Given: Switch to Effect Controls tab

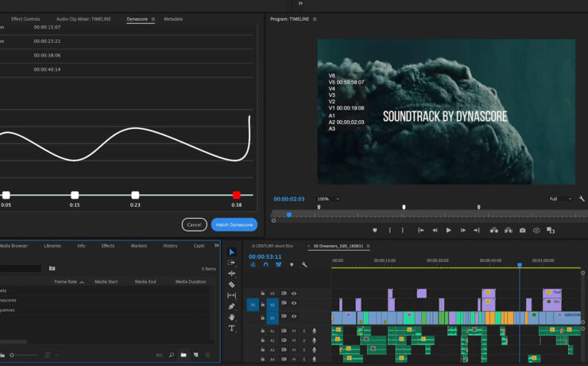Looking at the screenshot, I should [25, 19].
